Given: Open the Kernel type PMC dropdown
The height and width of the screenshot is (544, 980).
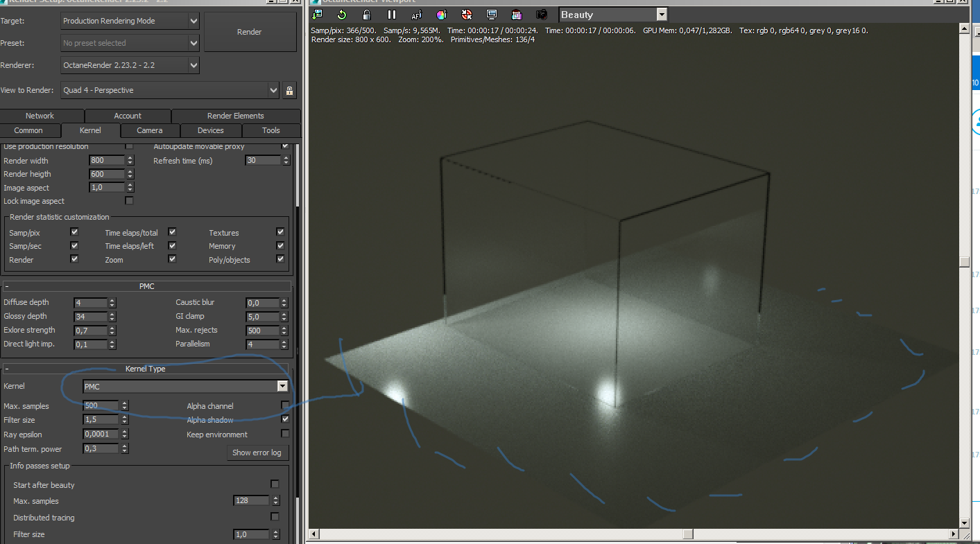Looking at the screenshot, I should click(185, 387).
